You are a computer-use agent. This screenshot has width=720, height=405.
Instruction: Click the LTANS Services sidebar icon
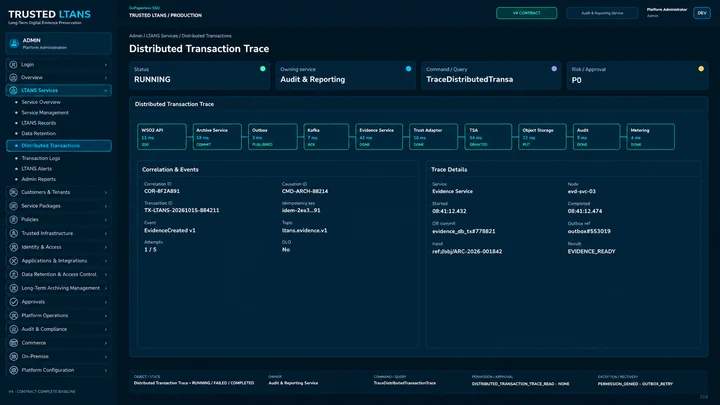coord(13,90)
